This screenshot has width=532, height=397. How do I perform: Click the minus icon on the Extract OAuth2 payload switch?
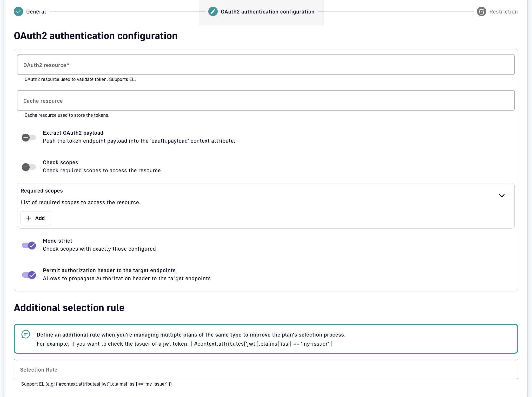click(x=26, y=138)
